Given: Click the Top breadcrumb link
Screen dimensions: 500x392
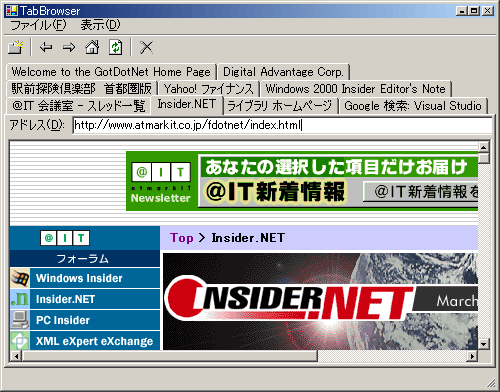Looking at the screenshot, I should pyautogui.click(x=182, y=238).
